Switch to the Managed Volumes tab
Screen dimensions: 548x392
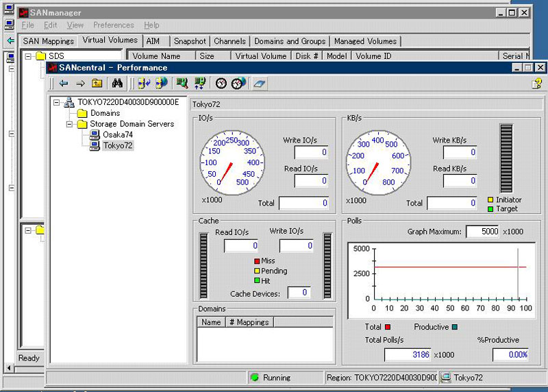coord(365,41)
